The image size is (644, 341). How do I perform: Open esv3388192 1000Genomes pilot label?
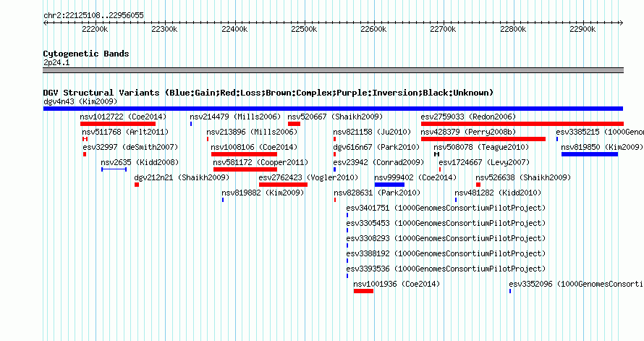coord(446,253)
